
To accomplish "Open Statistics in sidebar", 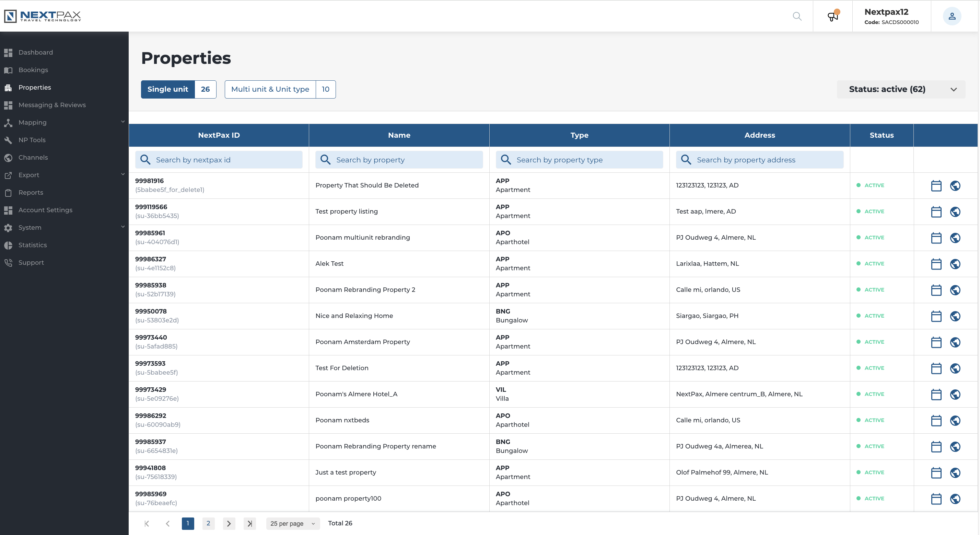I will 32,245.
